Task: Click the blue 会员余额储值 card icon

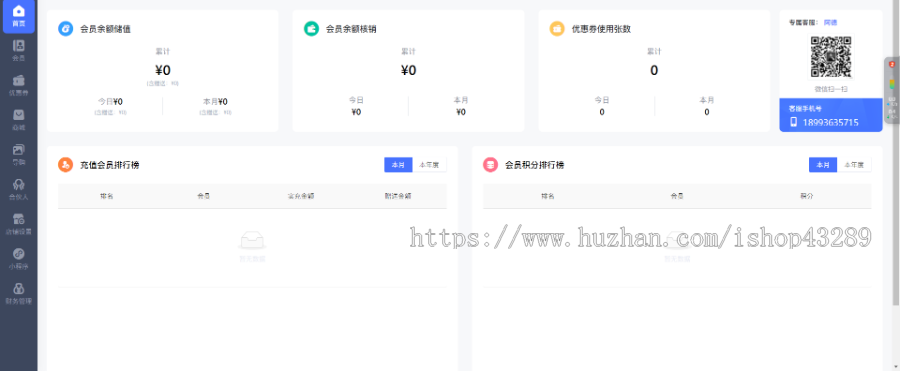Action: coord(65,29)
